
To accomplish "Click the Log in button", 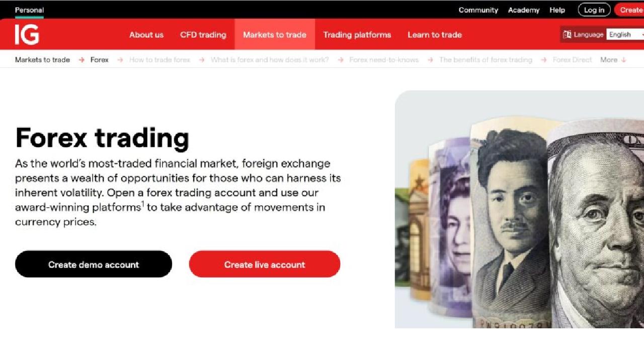I will 594,10.
